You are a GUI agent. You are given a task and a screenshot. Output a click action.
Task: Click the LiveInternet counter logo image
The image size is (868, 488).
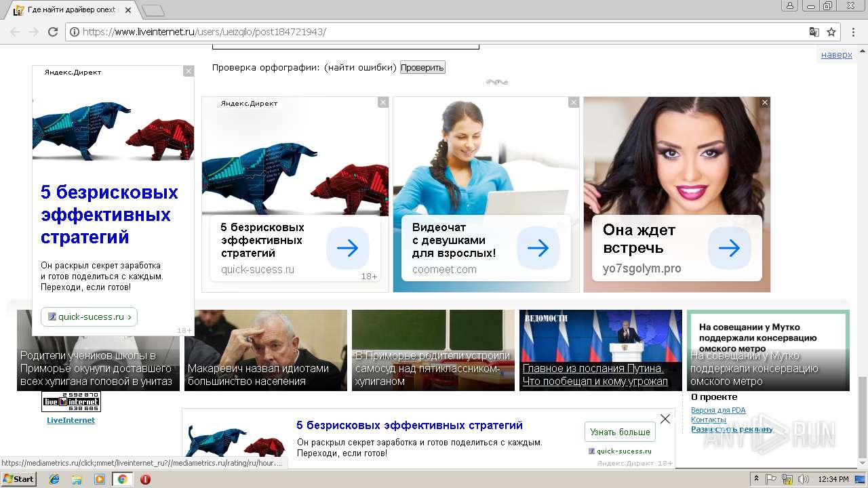point(71,401)
